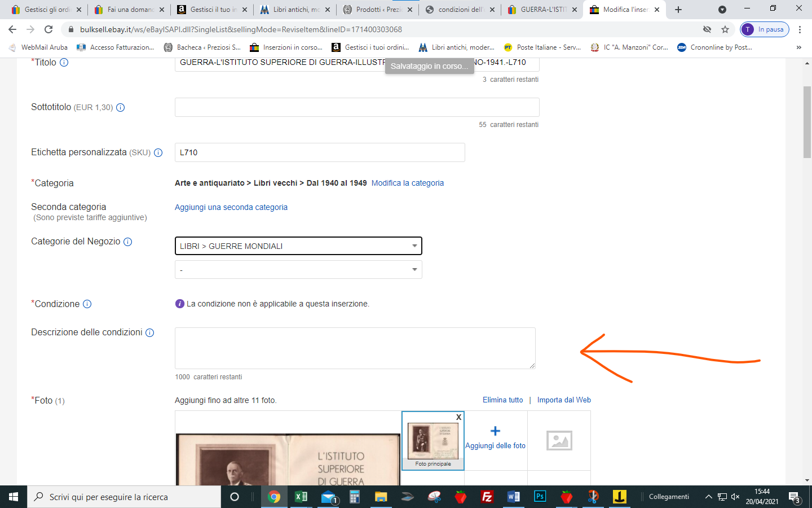
Task: Open the IC A. Manzoni bookmark
Action: [x=629, y=47]
